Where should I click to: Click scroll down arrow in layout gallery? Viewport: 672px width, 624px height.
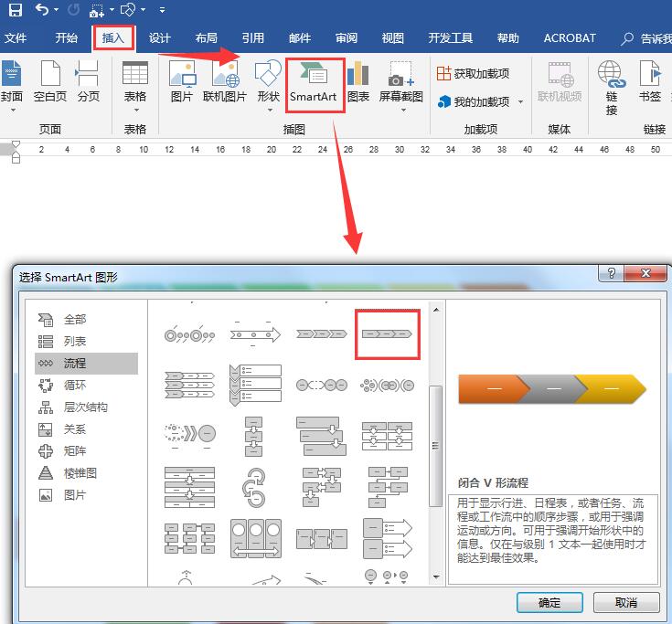(x=436, y=577)
